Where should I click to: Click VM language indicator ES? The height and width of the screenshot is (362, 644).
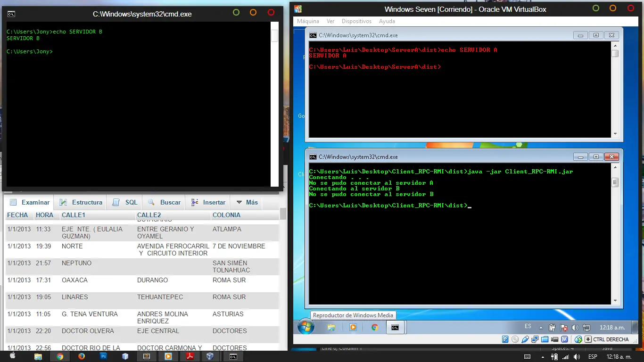pos(528,326)
